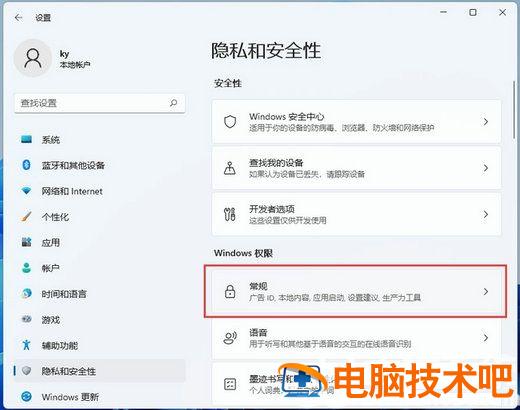This screenshot has width=520, height=410.
Task: Expand Windows 安全中心 chevron
Action: coord(486,122)
